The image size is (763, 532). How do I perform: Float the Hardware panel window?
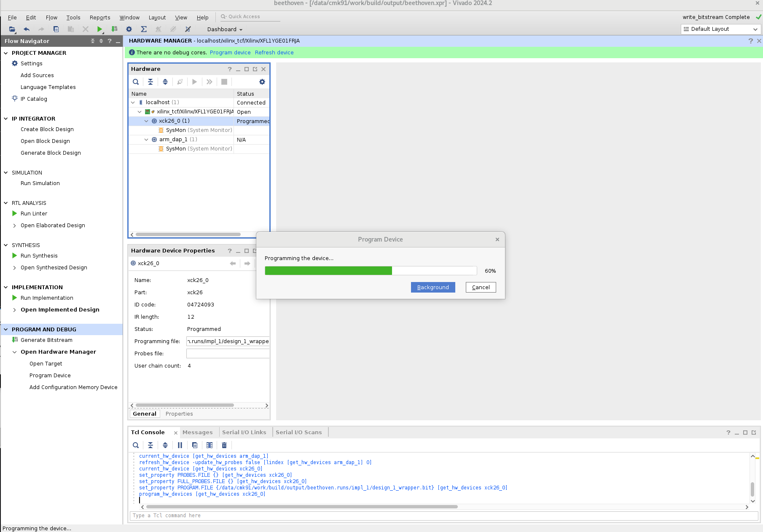click(x=255, y=69)
